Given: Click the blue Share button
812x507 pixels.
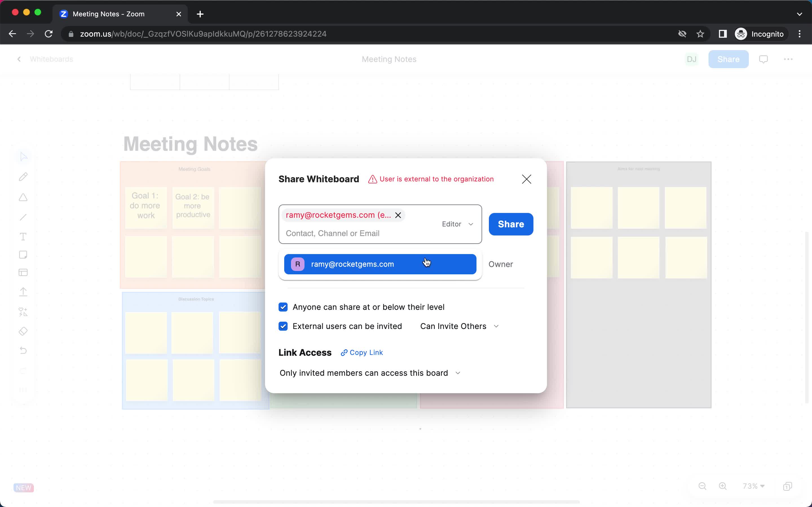Looking at the screenshot, I should (510, 224).
